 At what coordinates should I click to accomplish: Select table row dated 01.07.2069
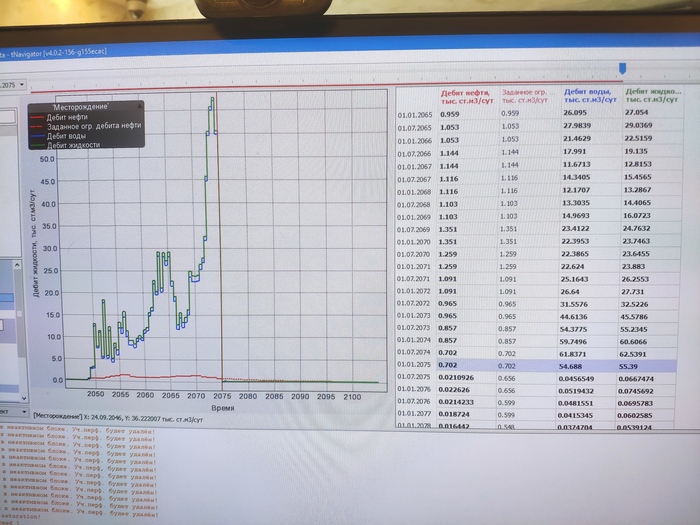click(539, 229)
